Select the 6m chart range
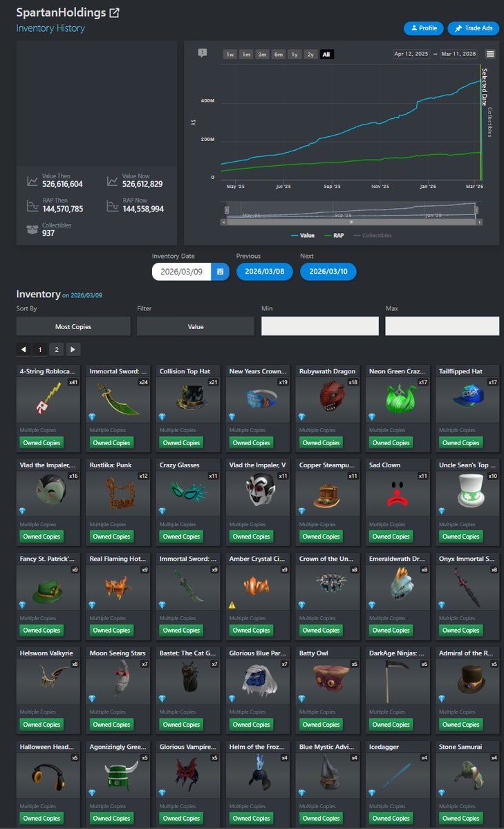Viewport: 504px width, 829px height. [x=278, y=55]
